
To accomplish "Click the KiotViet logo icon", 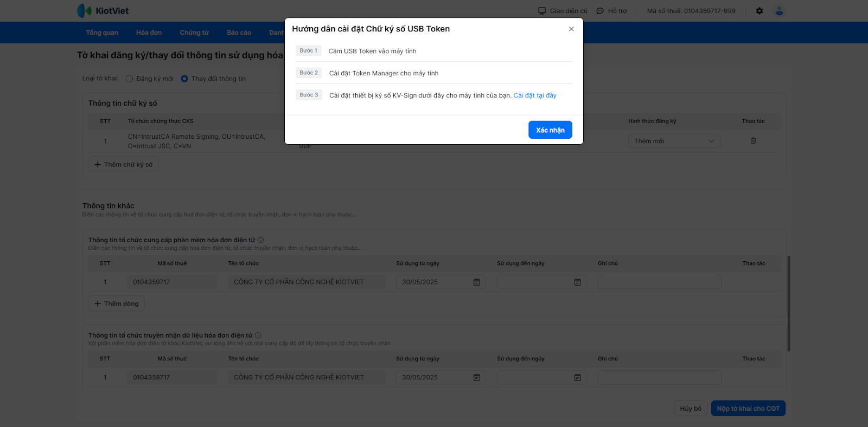I will tap(84, 11).
